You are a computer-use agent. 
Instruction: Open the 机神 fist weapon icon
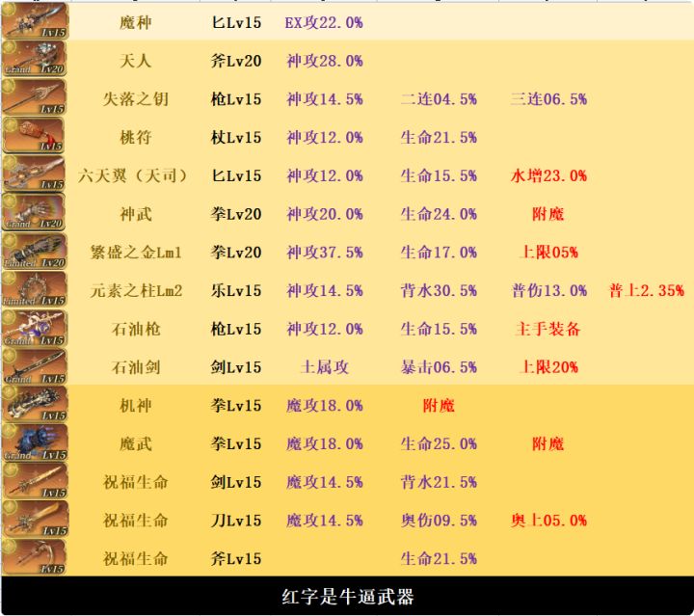[x=34, y=404]
